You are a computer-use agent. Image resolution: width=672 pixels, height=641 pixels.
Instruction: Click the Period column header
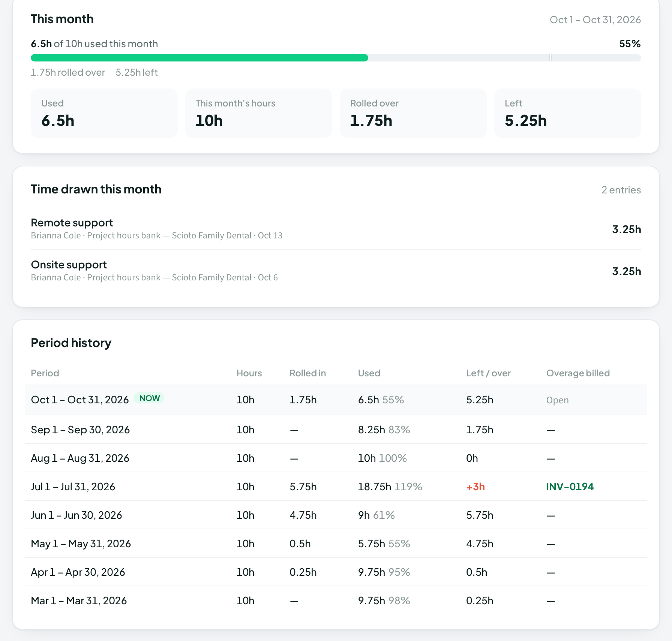coord(45,373)
